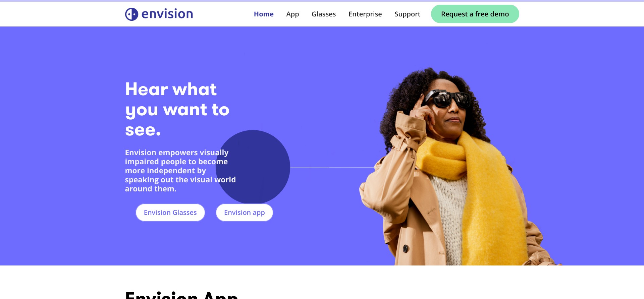Click Request a free demo button
The width and height of the screenshot is (644, 299).
coord(475,14)
